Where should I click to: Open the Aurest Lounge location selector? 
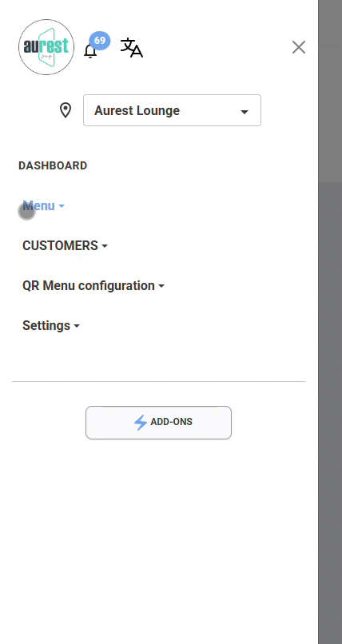click(172, 110)
